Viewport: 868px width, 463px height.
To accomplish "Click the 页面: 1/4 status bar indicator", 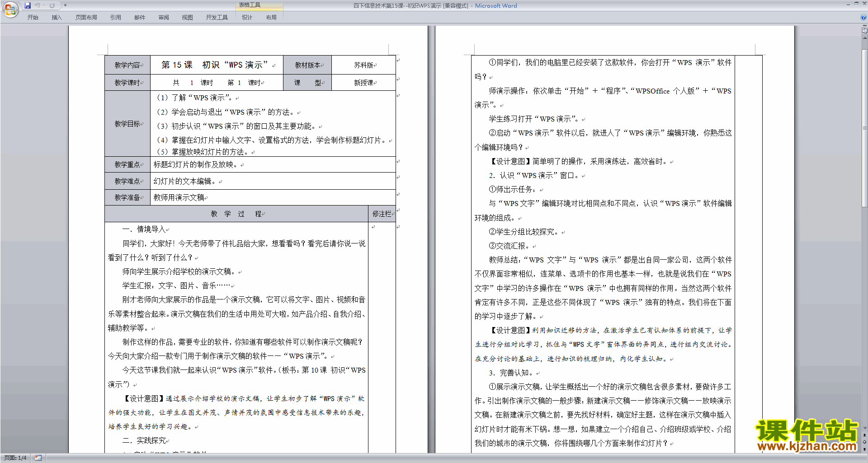I will (15, 458).
